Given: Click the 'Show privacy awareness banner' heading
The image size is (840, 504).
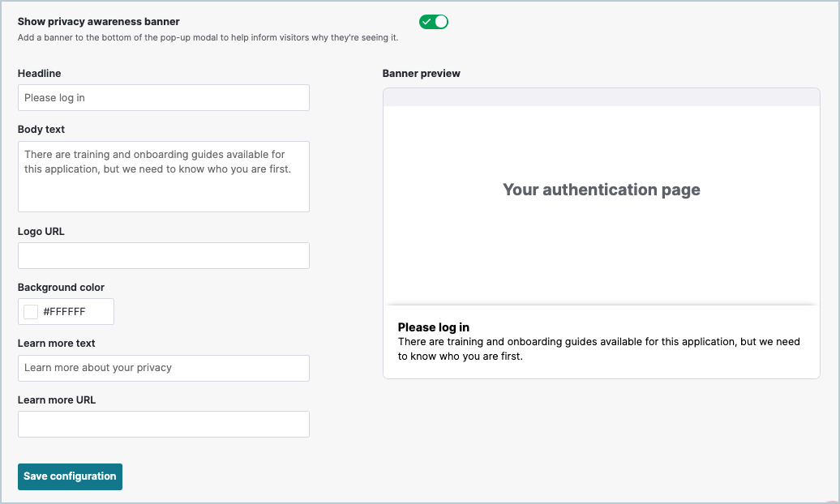Looking at the screenshot, I should point(98,21).
